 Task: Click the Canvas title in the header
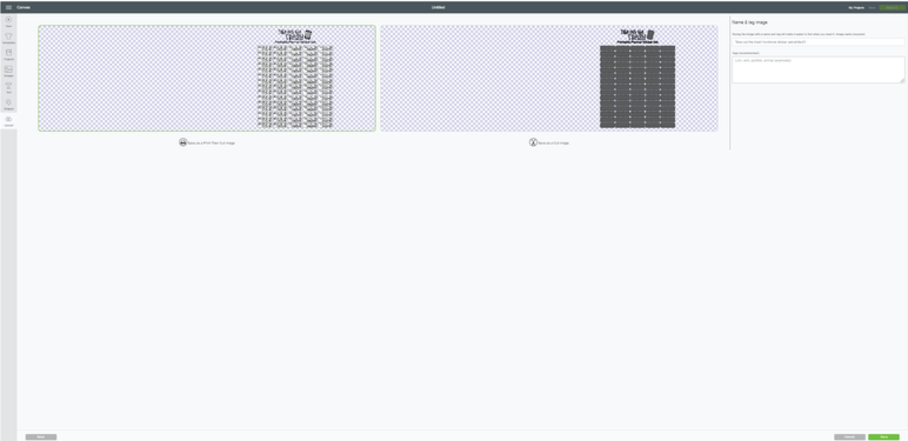click(24, 8)
